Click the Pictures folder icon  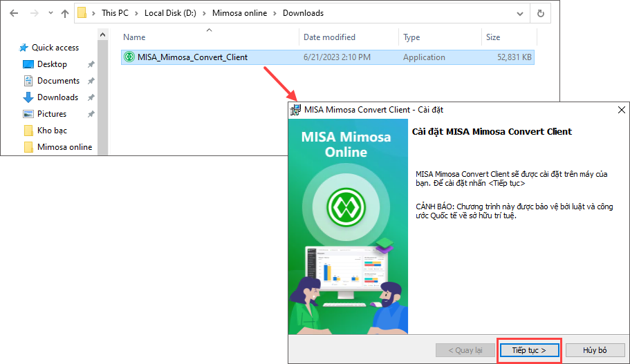point(28,114)
